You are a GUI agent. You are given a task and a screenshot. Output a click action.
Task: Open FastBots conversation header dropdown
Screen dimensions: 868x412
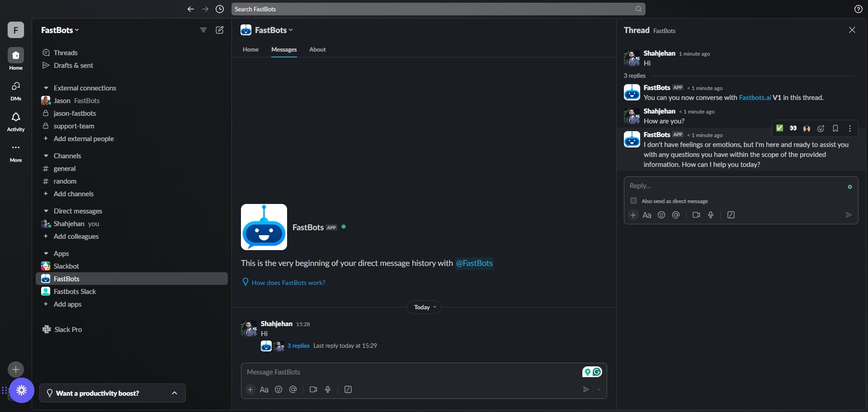coord(274,30)
